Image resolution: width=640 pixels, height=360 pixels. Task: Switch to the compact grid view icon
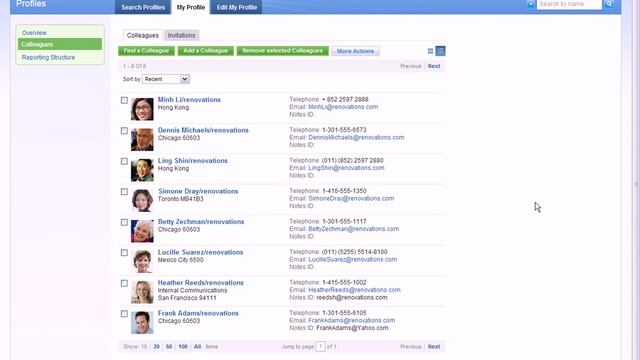click(x=430, y=51)
